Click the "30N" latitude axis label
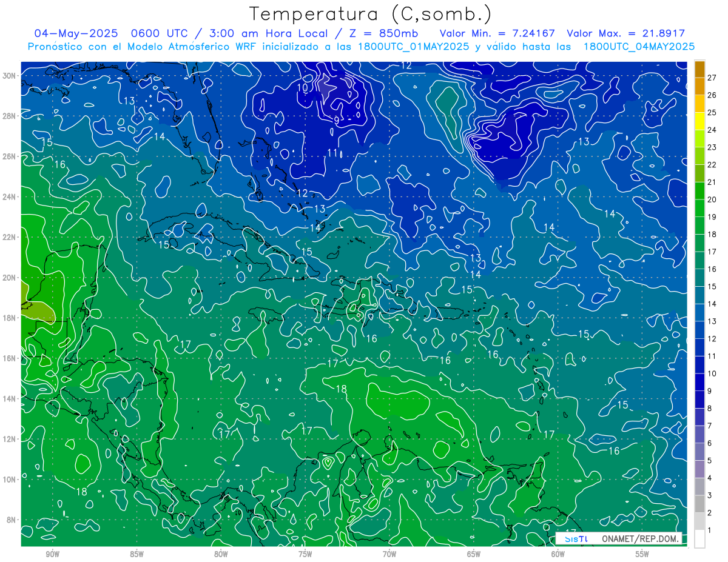728x562 pixels. coord(9,76)
